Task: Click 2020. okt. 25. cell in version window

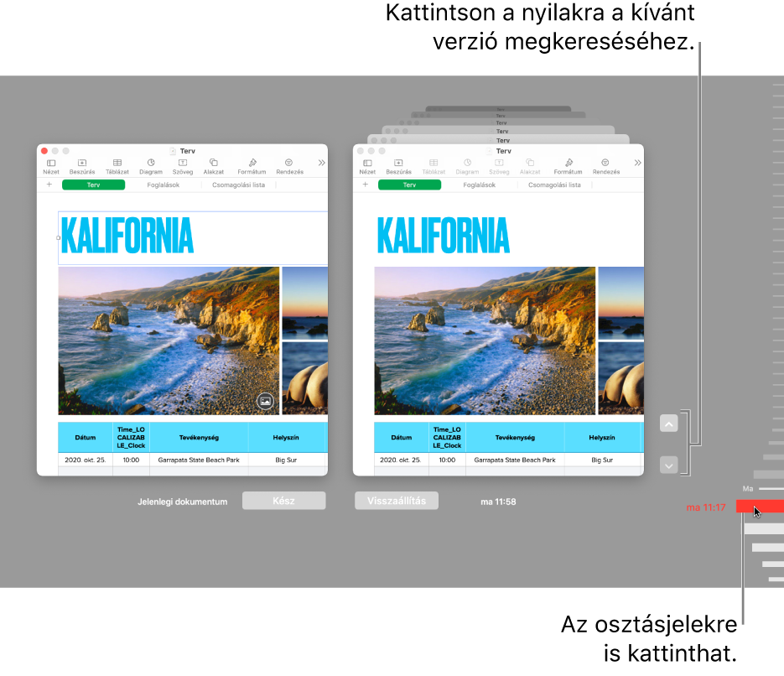Action: click(x=401, y=460)
